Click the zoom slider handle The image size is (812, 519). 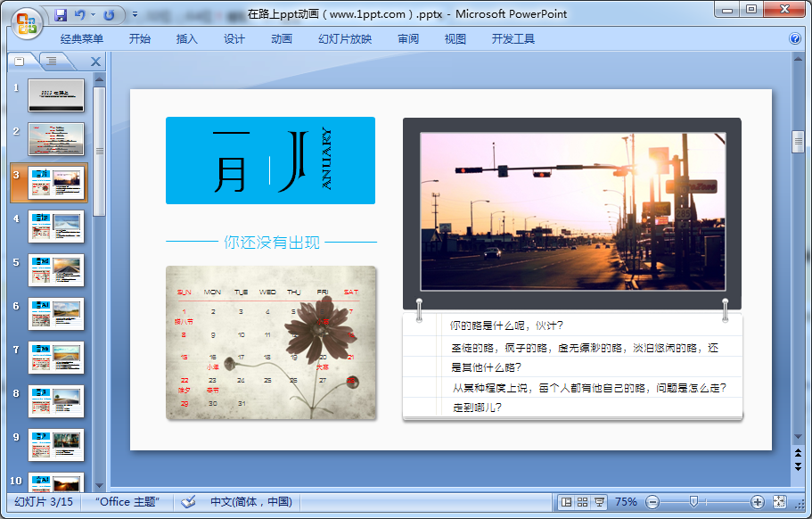point(693,501)
